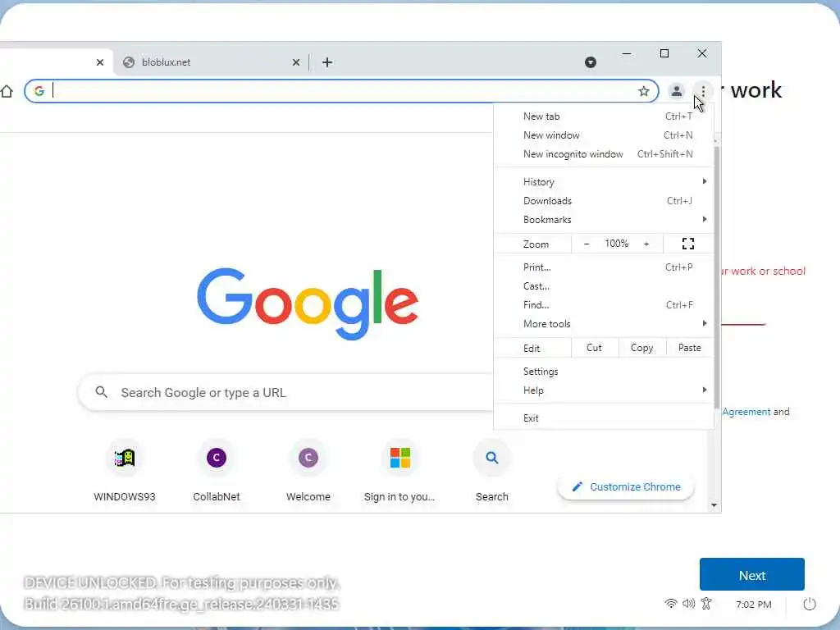Open a new tab with the plus icon
Image resolution: width=840 pixels, height=630 pixels.
327,62
